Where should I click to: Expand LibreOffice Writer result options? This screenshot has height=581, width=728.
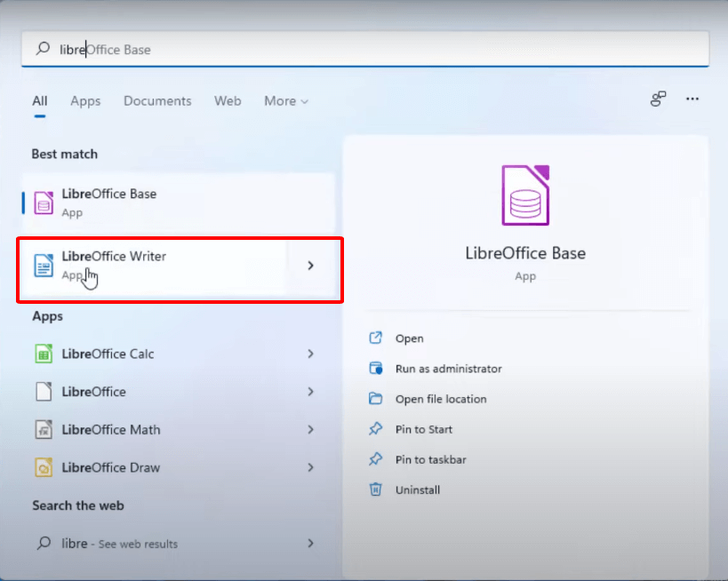tap(310, 265)
